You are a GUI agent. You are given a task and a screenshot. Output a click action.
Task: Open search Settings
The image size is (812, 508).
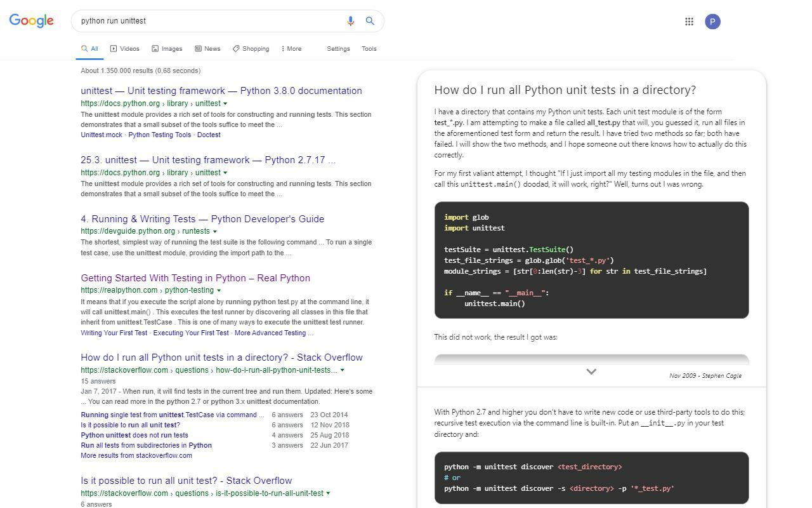pyautogui.click(x=338, y=49)
